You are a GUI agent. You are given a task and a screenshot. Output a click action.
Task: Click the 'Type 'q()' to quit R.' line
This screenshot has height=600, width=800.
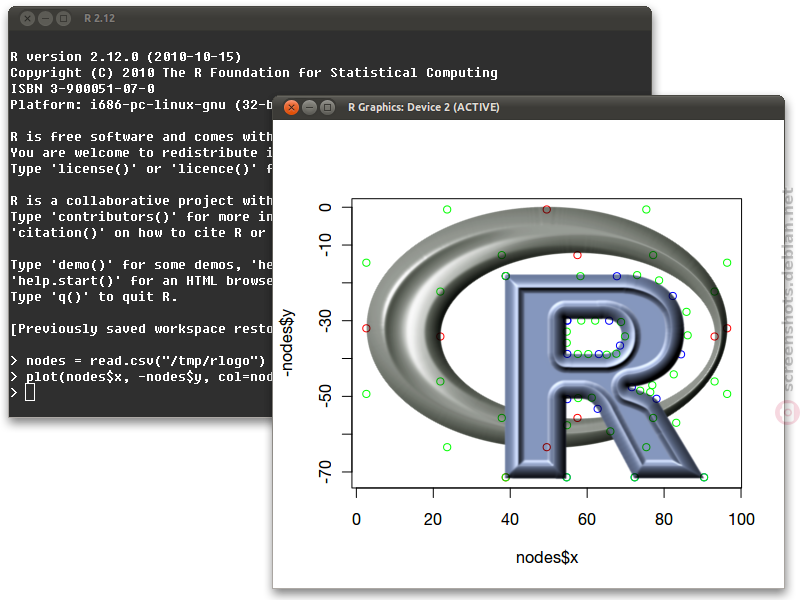[x=94, y=297]
